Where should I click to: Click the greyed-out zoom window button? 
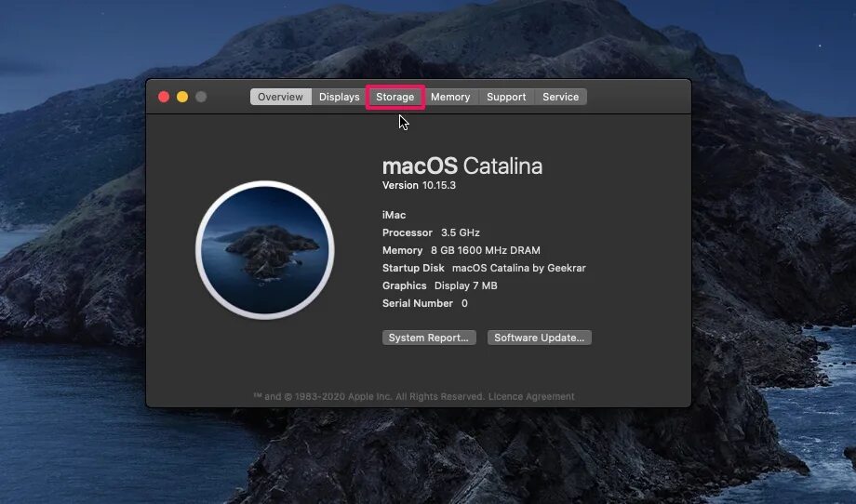[201, 97]
